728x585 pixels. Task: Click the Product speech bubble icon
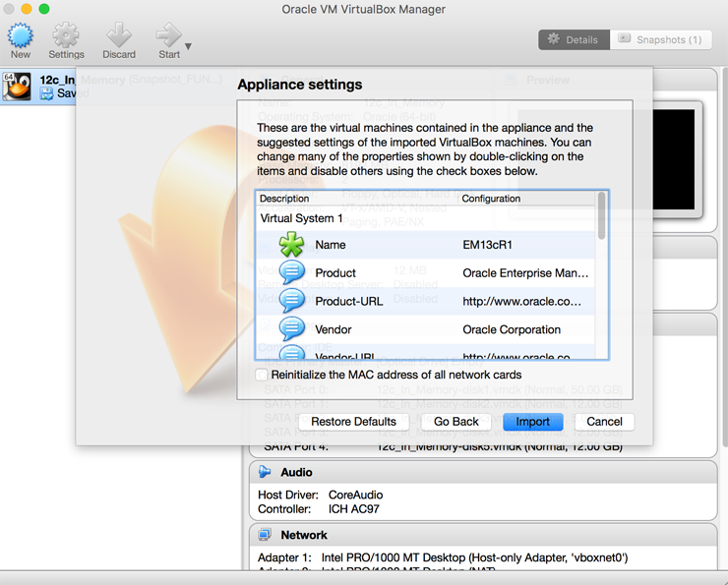click(291, 272)
